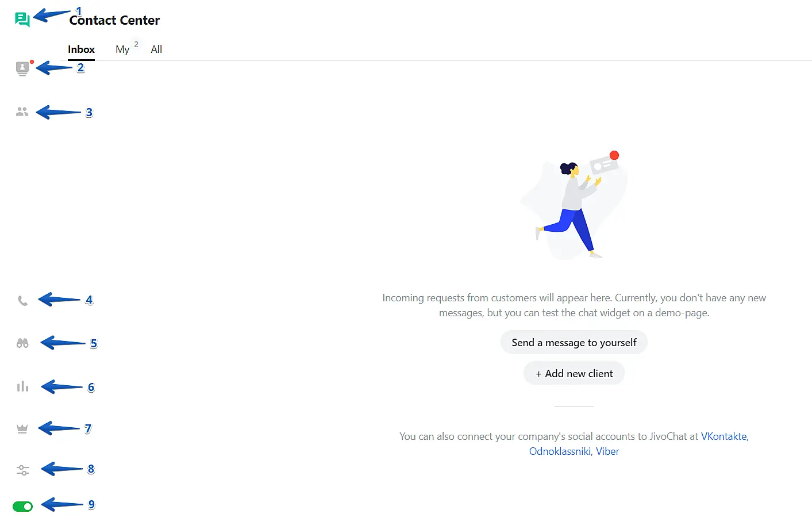Image resolution: width=812 pixels, height=529 pixels.
Task: Click the Contact Center heading
Action: click(114, 21)
